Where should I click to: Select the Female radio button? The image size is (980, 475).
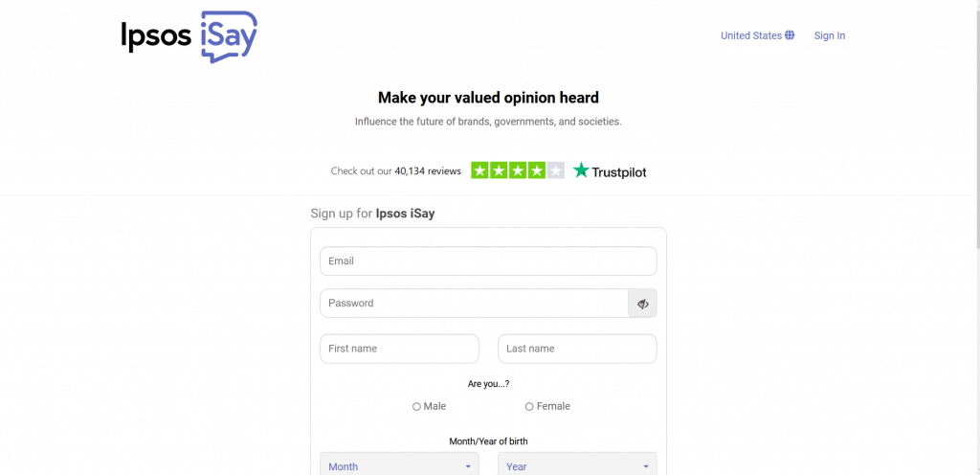tap(529, 407)
